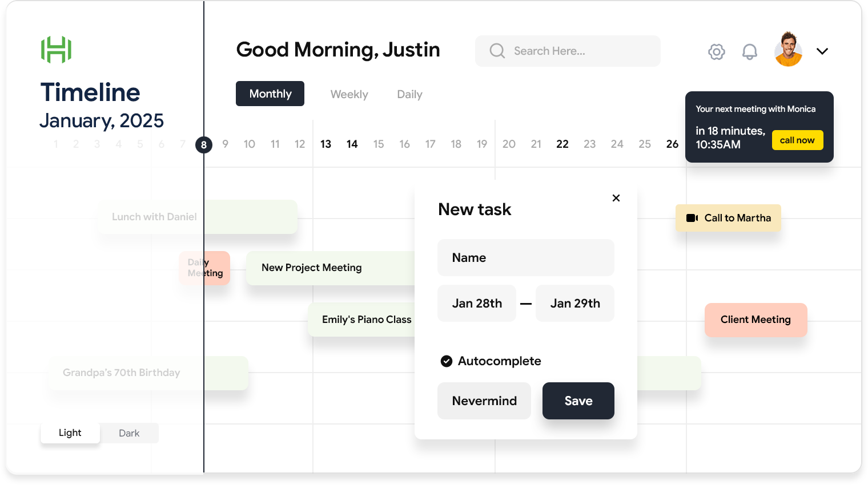Open settings via the gear icon
868x485 pixels.
[x=716, y=52]
